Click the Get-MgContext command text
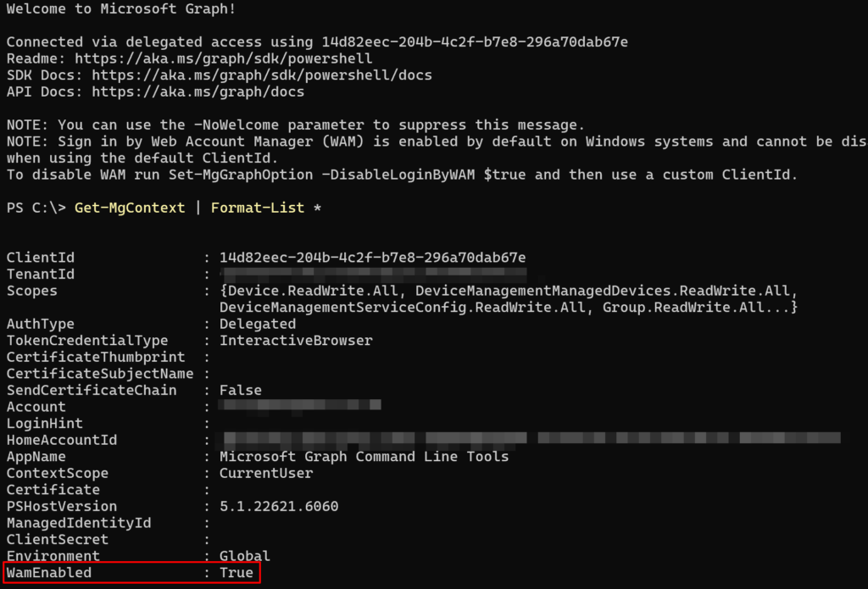This screenshot has height=589, width=868. coord(130,208)
